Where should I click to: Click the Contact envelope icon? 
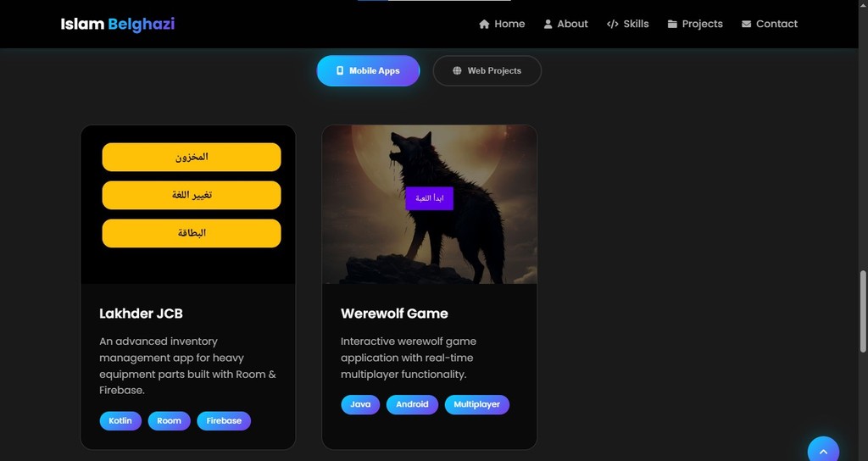click(746, 24)
